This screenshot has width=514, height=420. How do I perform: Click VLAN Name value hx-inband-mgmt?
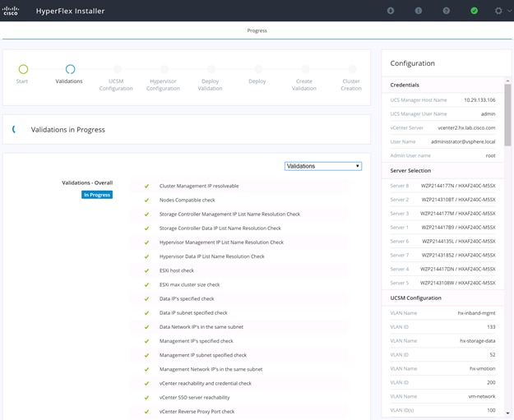click(x=477, y=313)
